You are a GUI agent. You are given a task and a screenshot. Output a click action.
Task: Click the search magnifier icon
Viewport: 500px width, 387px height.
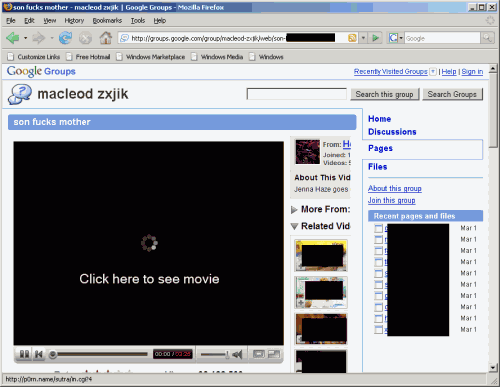point(487,38)
